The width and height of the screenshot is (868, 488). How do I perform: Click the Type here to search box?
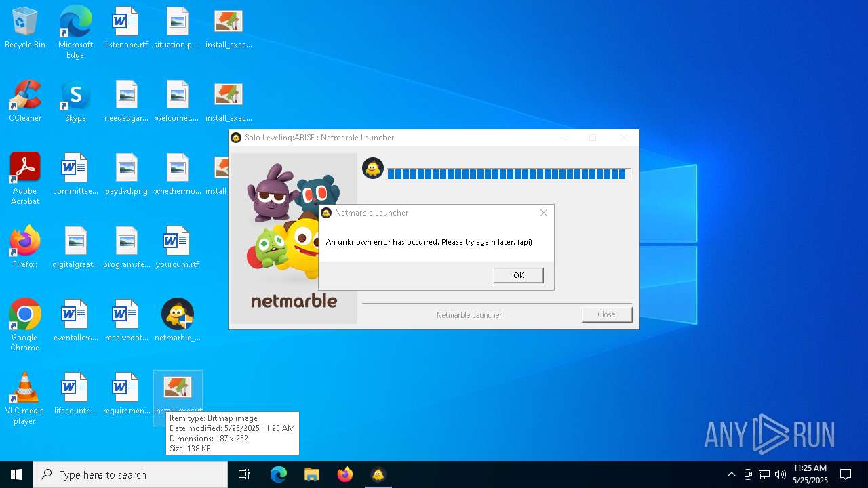pyautogui.click(x=130, y=474)
